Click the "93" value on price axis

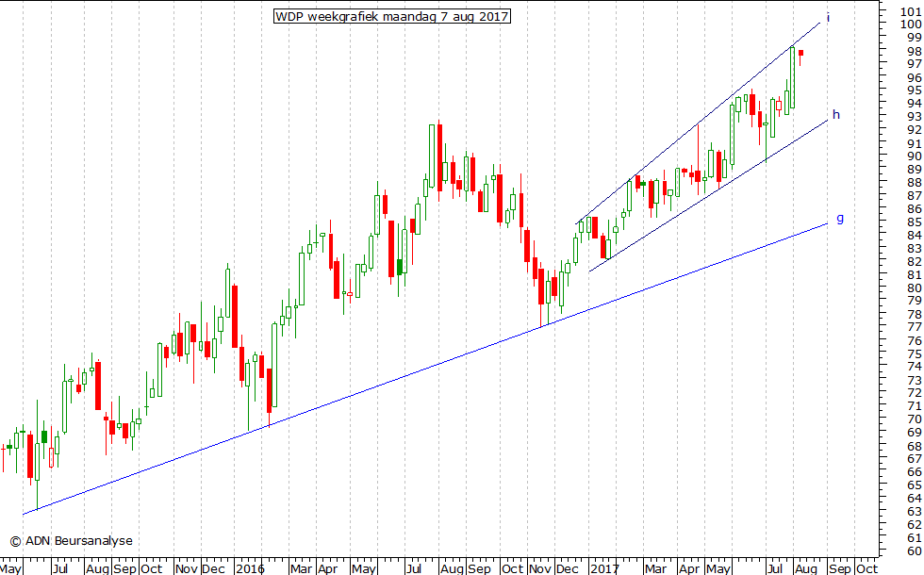pyautogui.click(x=915, y=117)
